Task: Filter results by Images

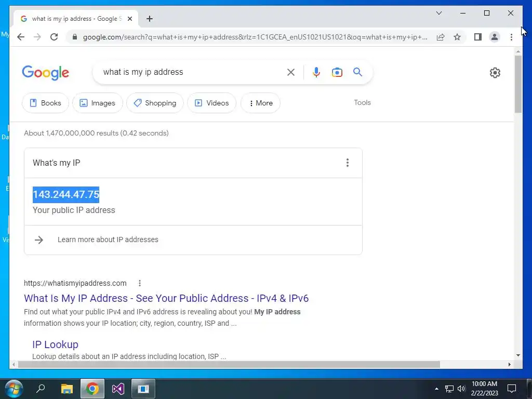Action: (97, 103)
